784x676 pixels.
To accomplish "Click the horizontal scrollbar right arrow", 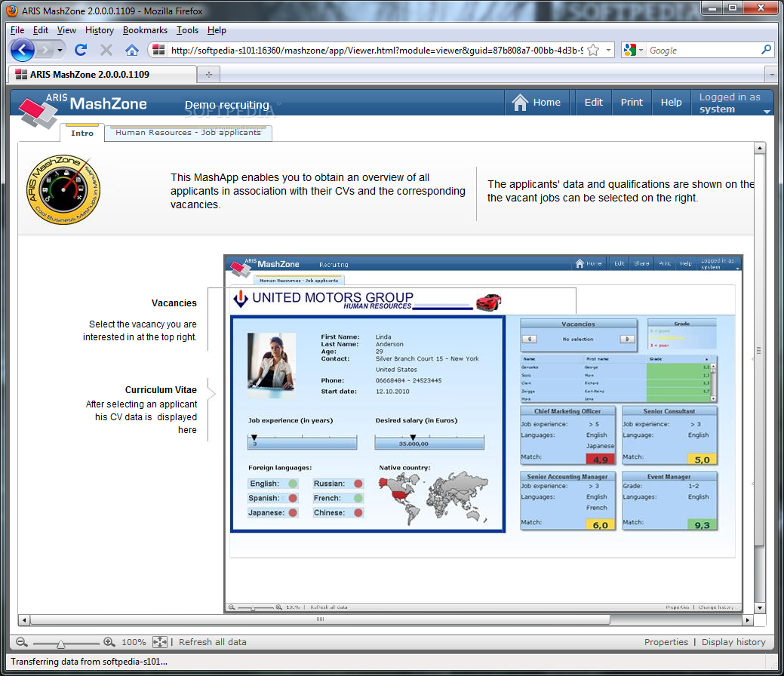I will (x=747, y=620).
